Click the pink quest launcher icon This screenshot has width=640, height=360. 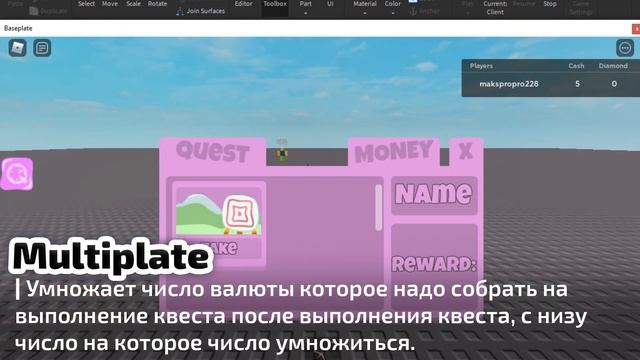(17, 174)
